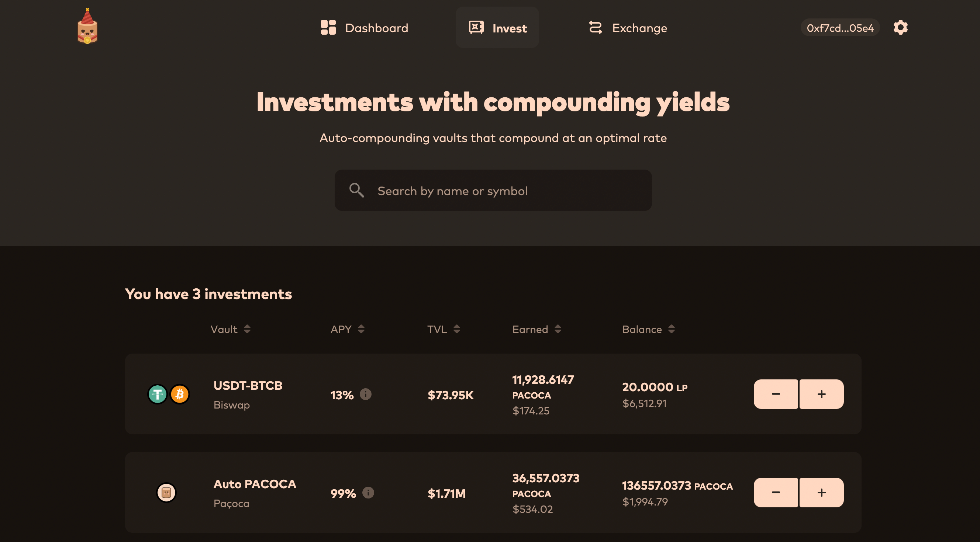Switch to the Invest tab

pos(497,27)
